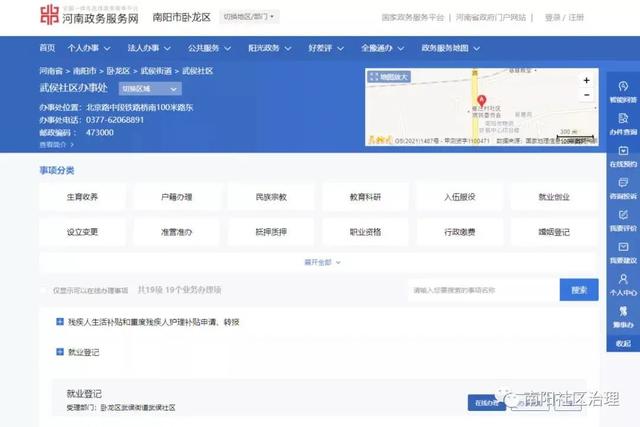This screenshot has width=640, height=427.
Task: Collapse the 就业登记 tree item
Action: pos(60,352)
